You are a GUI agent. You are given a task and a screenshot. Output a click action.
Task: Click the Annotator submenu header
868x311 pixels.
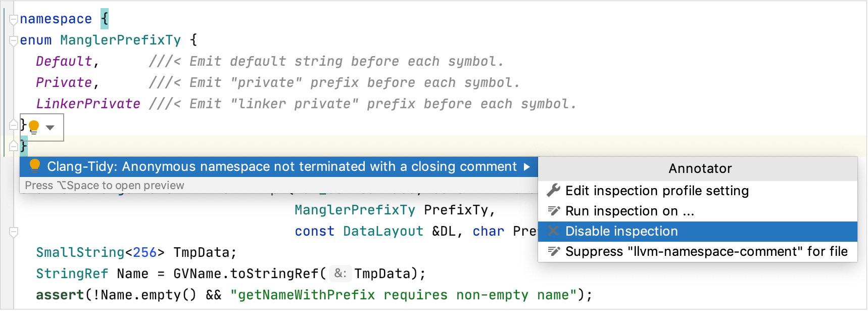(699, 168)
